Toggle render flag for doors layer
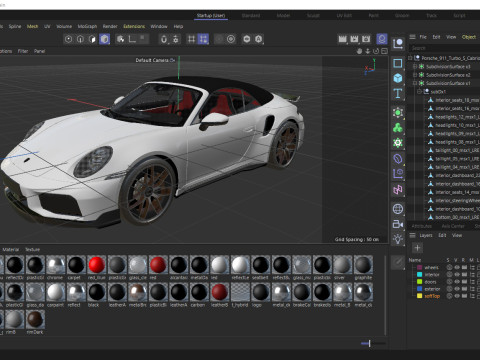 click(x=464, y=282)
